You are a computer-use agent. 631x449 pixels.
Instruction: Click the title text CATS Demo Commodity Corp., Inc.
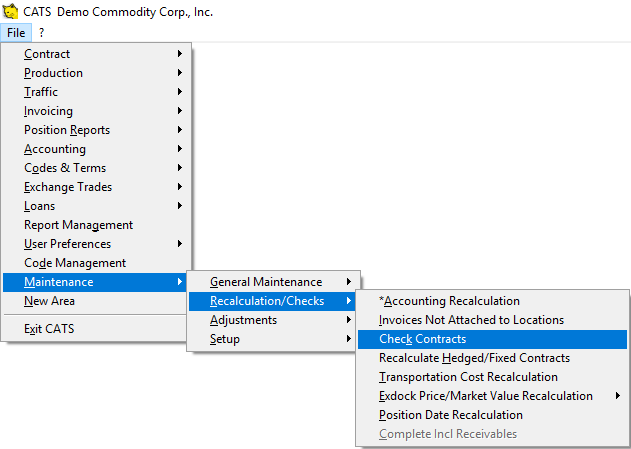118,12
